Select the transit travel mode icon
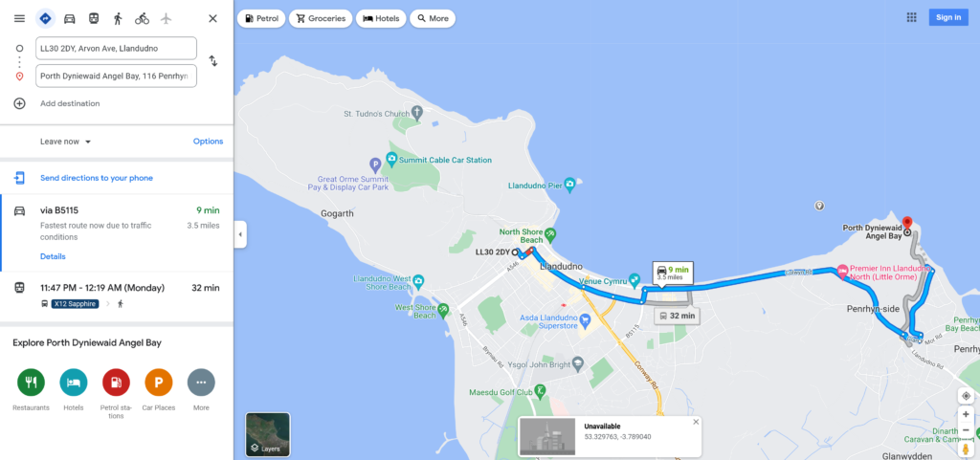Screen dimensions: 980x460 (x=94, y=19)
